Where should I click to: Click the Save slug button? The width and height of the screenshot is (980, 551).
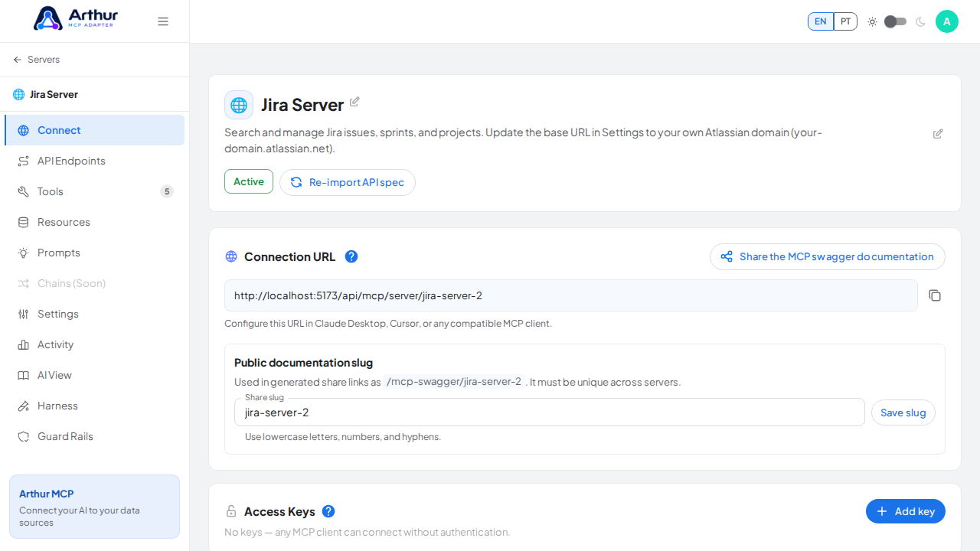[903, 412]
